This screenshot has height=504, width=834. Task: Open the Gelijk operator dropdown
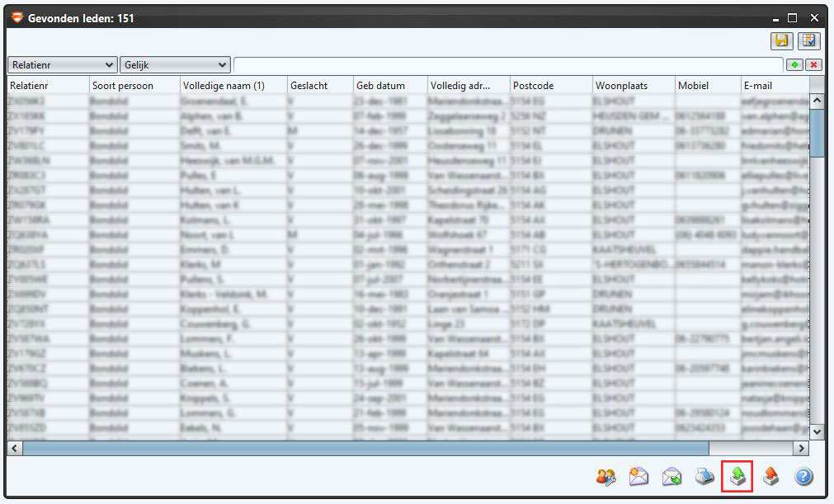pyautogui.click(x=175, y=64)
